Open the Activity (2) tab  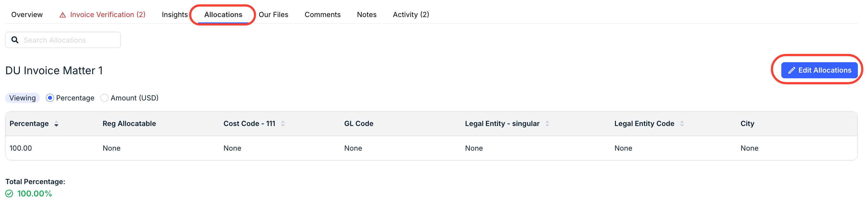point(411,15)
